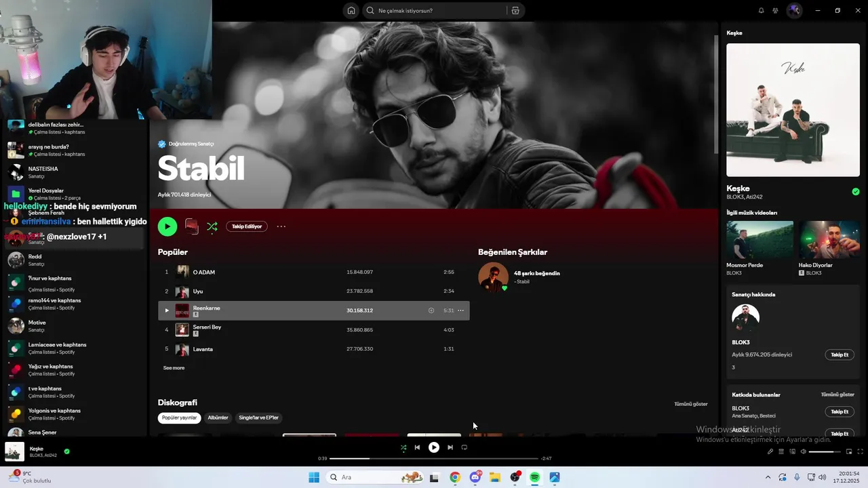
Task: Follow BLOK3 in Sanatçı hakkında card
Action: coord(840,355)
